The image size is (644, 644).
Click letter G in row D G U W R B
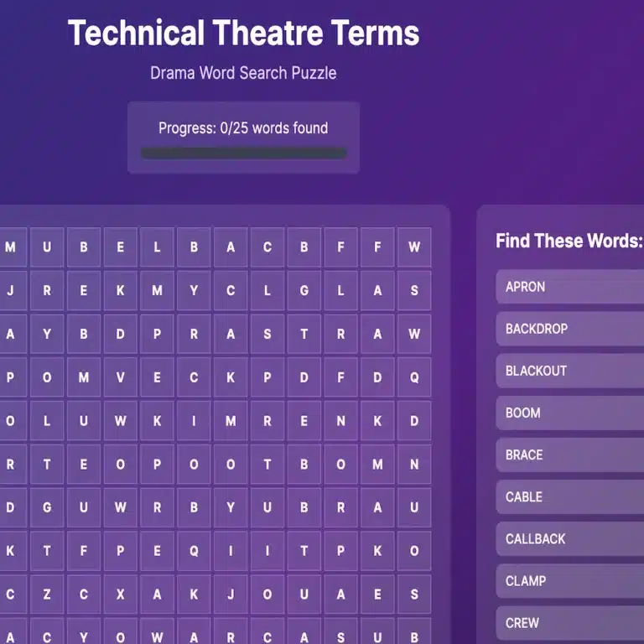(47, 507)
